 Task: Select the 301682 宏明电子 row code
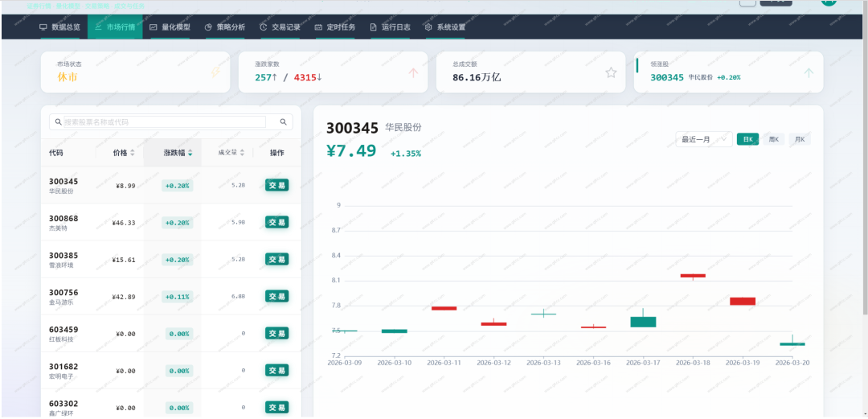(x=63, y=367)
